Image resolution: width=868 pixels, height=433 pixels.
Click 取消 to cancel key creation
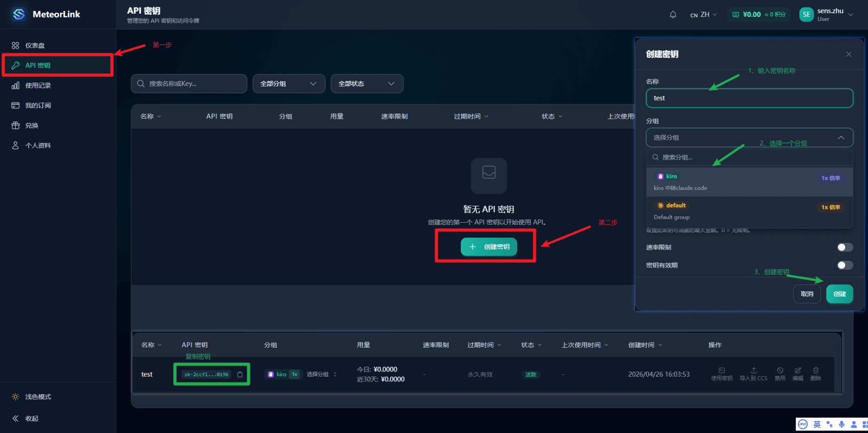[x=807, y=294]
